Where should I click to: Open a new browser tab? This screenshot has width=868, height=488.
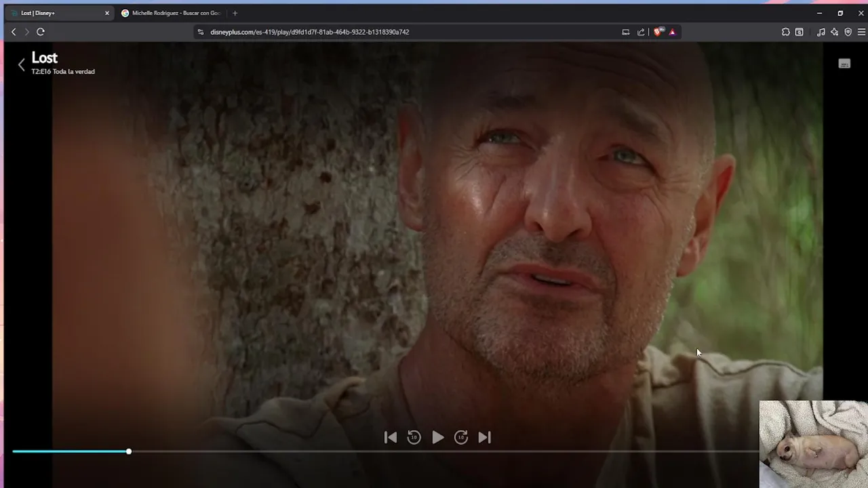pyautogui.click(x=235, y=13)
